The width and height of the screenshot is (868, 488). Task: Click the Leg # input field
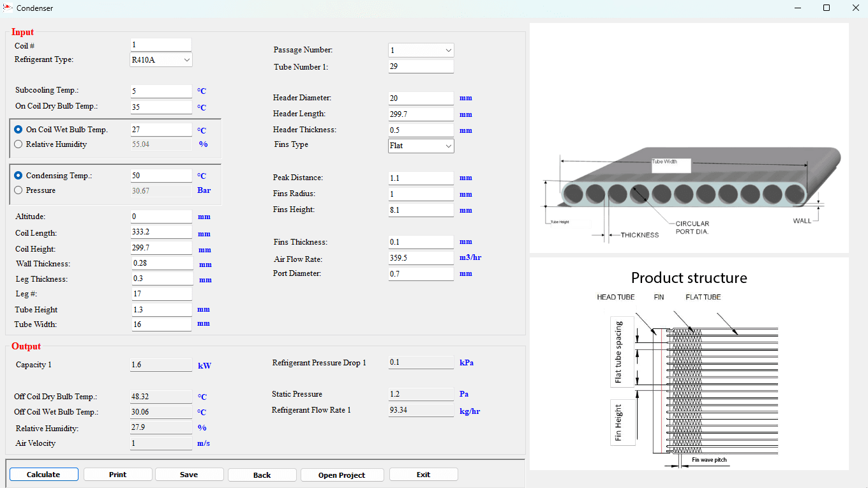coord(162,294)
